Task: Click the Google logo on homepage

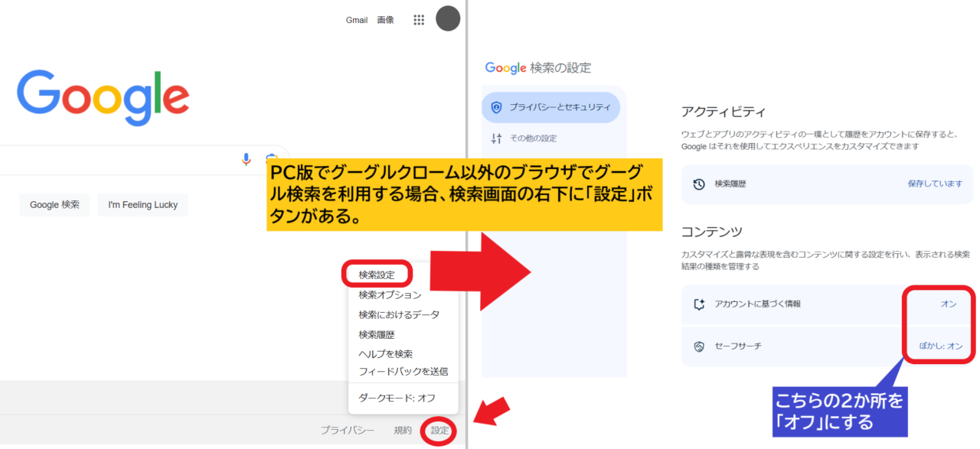Action: point(103,98)
